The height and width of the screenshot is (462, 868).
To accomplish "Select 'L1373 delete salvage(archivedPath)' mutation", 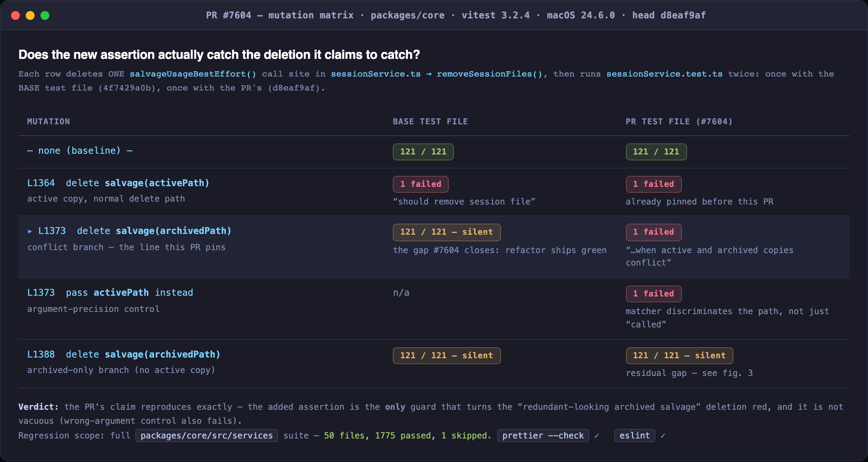I will [135, 231].
